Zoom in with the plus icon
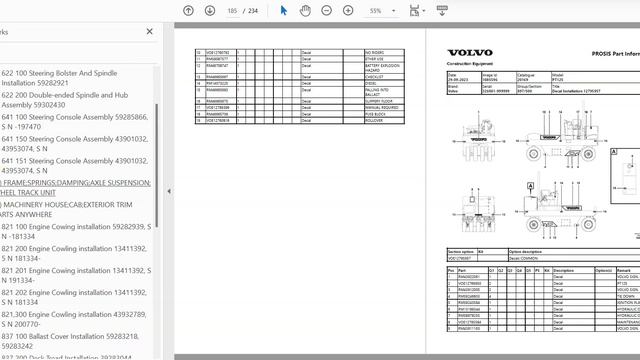Screen dimensions: 640x360 [x=348, y=11]
